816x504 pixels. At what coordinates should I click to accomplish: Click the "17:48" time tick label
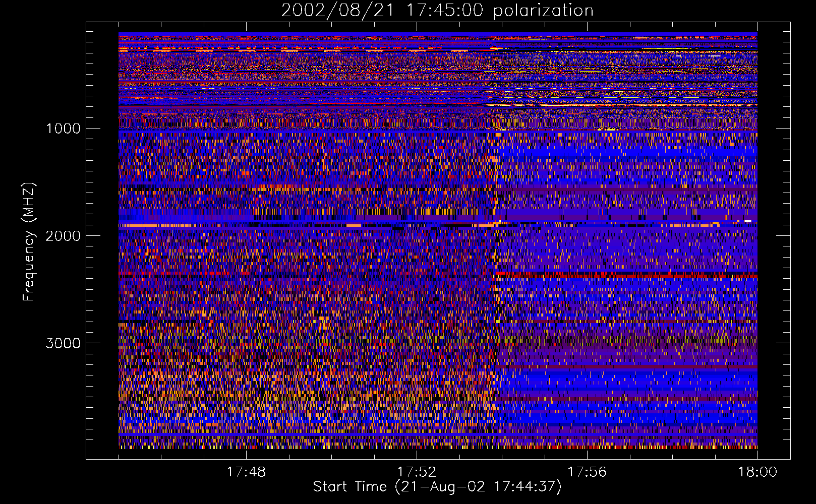[x=246, y=472]
